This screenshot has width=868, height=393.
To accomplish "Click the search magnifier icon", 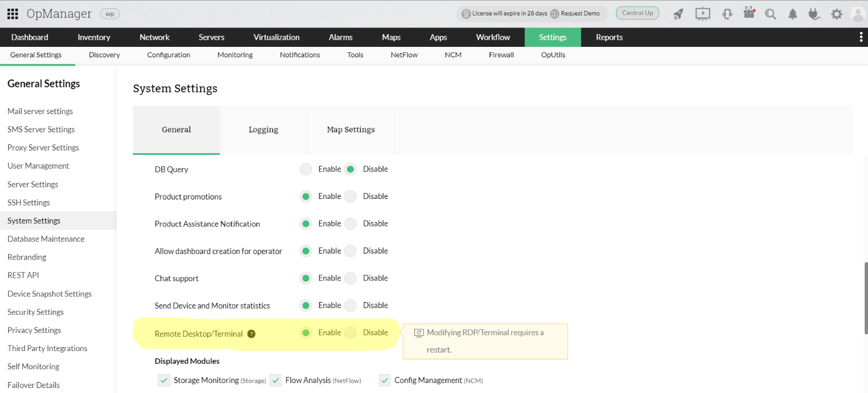I will coord(770,14).
